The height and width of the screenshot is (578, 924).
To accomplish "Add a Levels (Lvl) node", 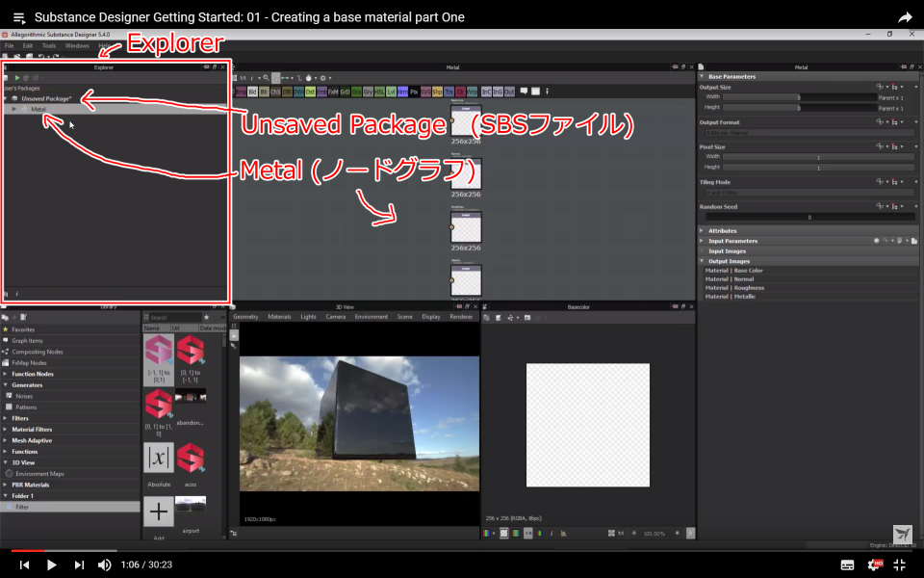I will (x=391, y=92).
